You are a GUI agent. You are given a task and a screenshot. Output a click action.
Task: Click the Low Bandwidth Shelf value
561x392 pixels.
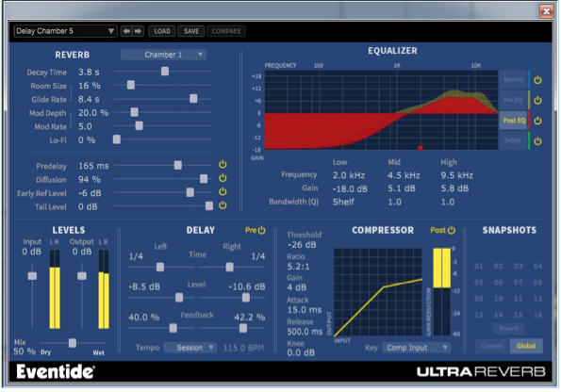coord(343,202)
